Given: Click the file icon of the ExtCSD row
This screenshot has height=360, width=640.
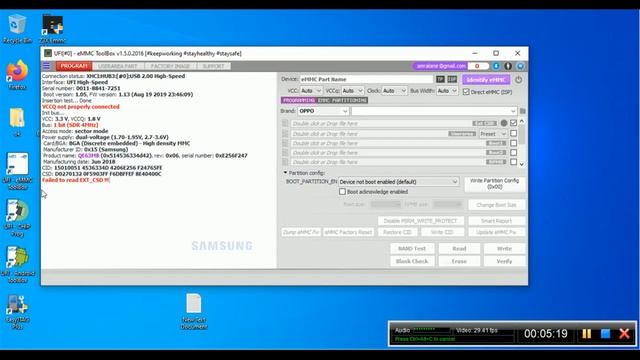Looking at the screenshot, I should pos(285,123).
